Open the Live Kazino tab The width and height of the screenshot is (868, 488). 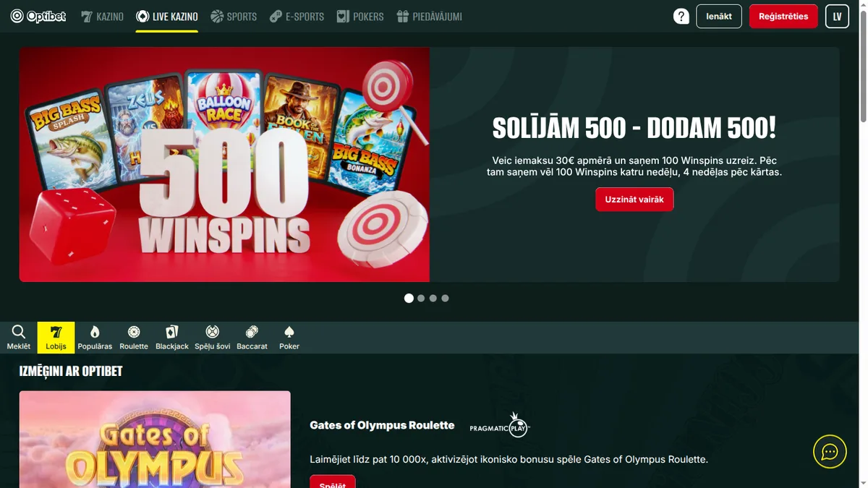coord(167,16)
